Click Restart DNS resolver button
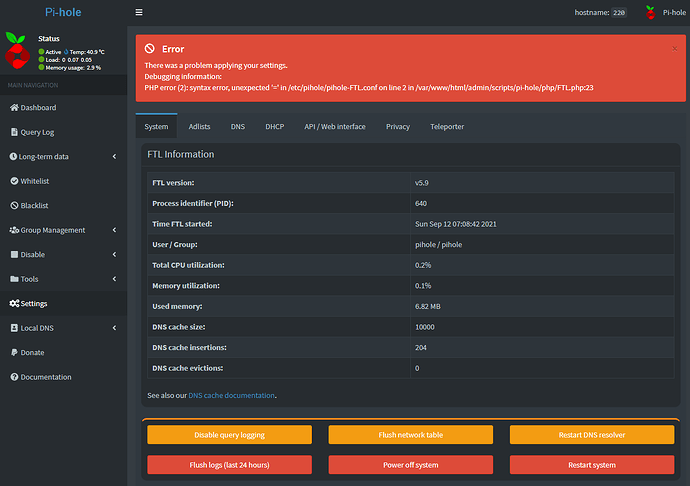690x486 pixels. [x=592, y=434]
